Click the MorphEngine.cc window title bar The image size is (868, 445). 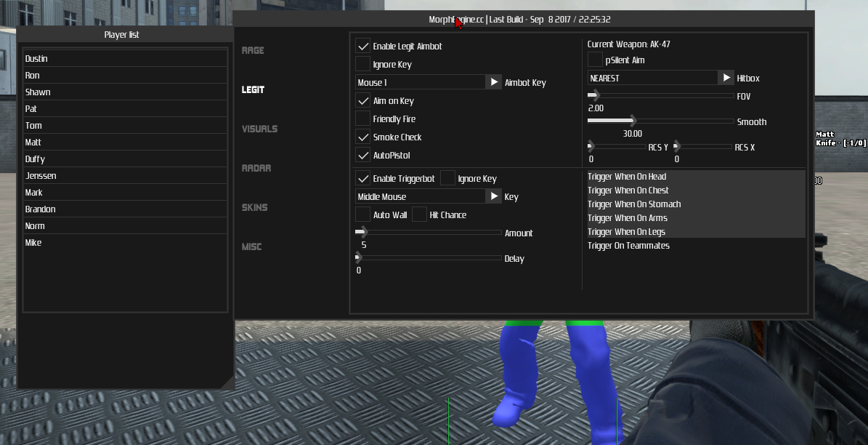pyautogui.click(x=523, y=20)
